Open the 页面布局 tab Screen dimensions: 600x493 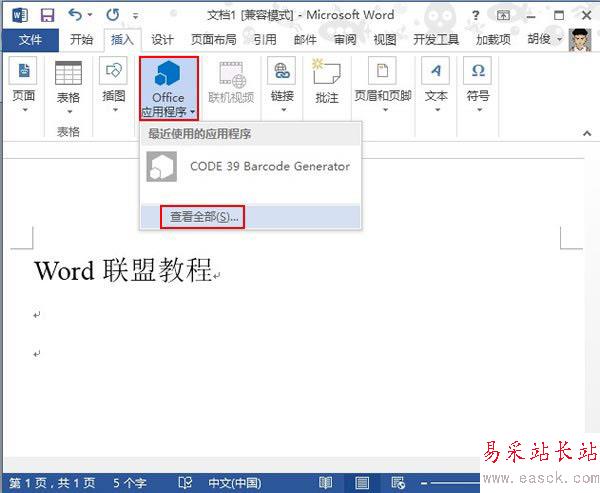point(214,40)
